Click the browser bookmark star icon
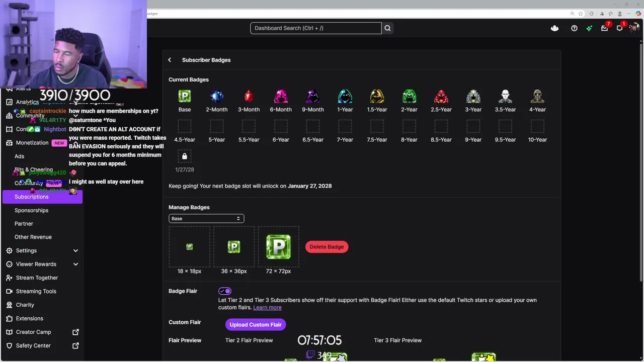 point(581,14)
